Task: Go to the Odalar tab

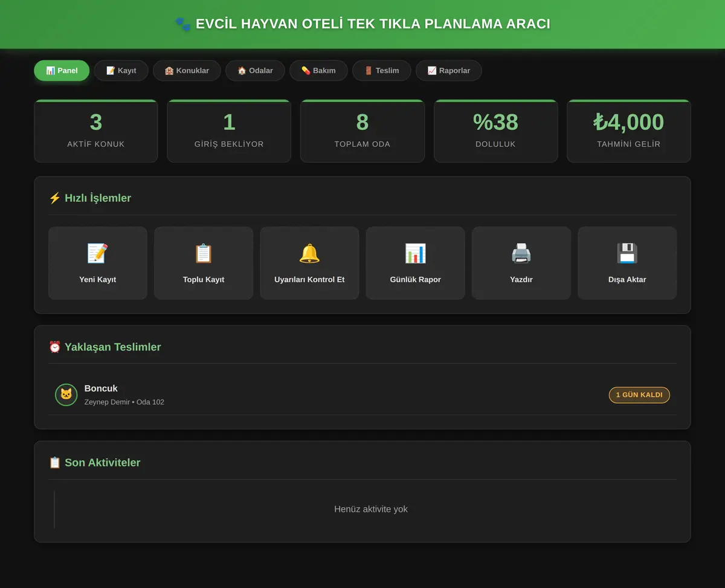Action: pos(255,71)
